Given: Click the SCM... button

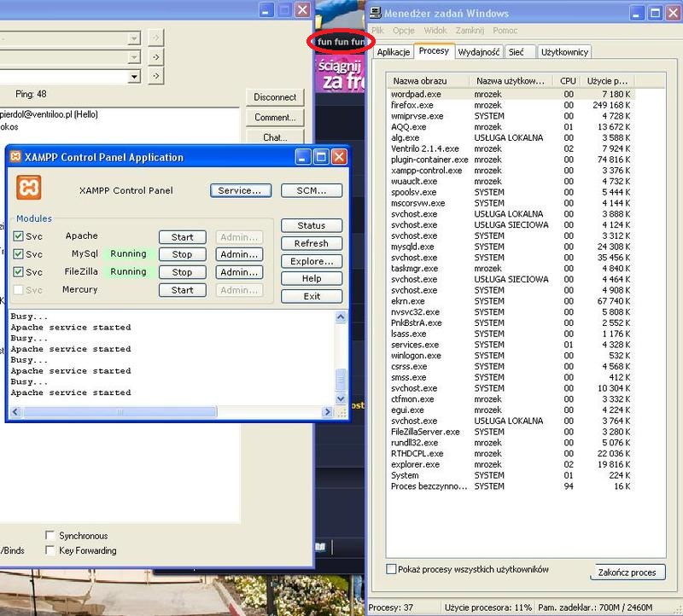Looking at the screenshot, I should point(312,190).
